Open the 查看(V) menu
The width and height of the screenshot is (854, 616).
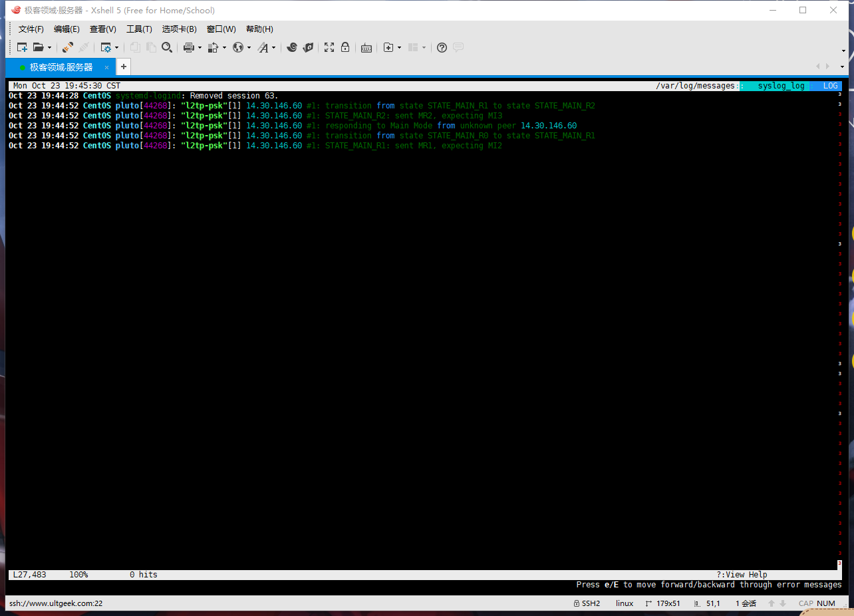click(103, 29)
